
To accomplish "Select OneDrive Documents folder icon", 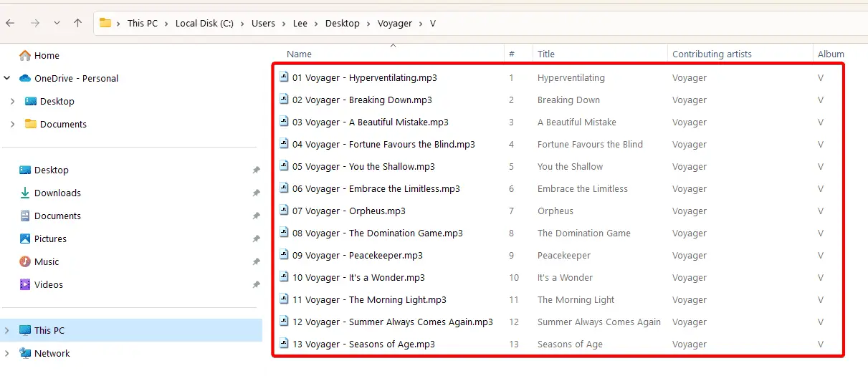I will (31, 124).
